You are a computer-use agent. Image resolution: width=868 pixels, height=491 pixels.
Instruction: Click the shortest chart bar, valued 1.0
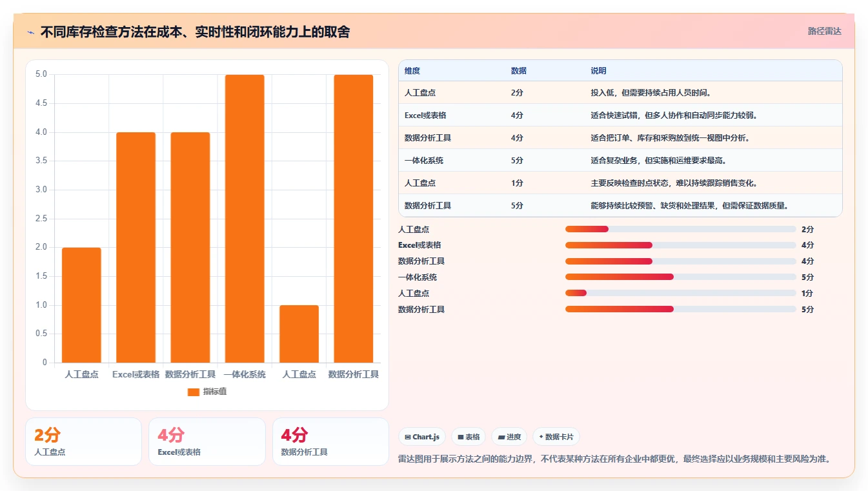coord(299,334)
